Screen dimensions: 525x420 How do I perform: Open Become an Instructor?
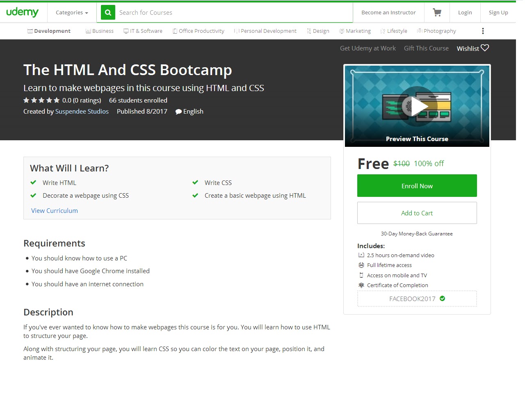click(x=388, y=13)
